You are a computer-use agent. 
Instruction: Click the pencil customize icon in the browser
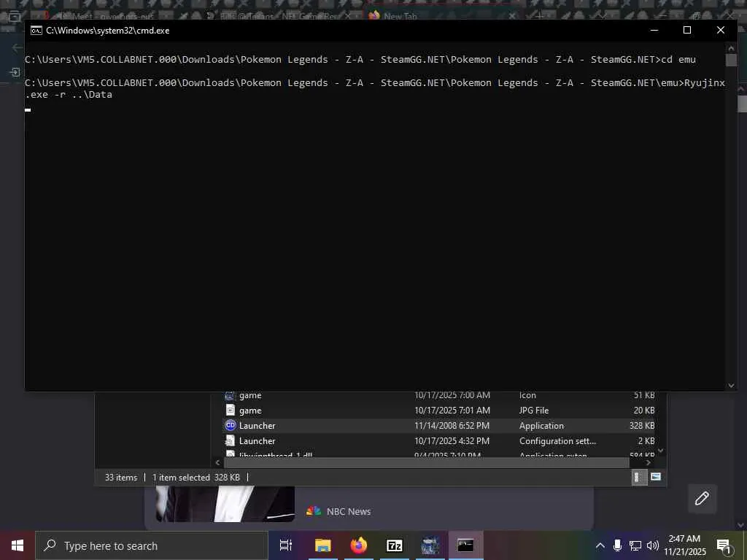click(702, 499)
